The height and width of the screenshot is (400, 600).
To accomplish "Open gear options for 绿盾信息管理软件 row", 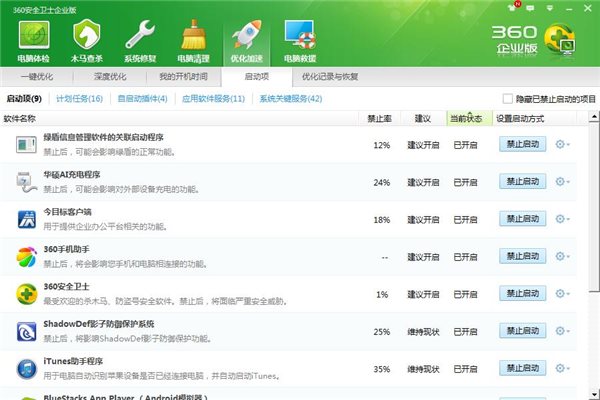I will point(562,144).
